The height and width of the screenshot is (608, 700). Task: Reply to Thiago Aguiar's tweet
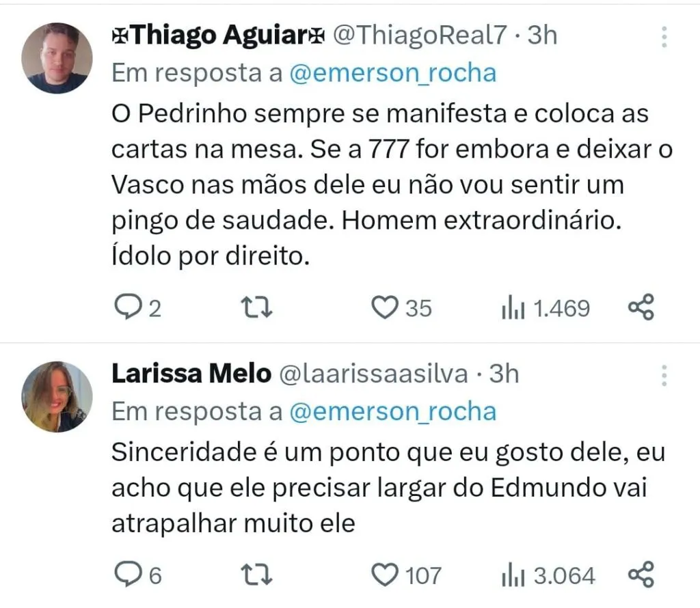tap(126, 308)
